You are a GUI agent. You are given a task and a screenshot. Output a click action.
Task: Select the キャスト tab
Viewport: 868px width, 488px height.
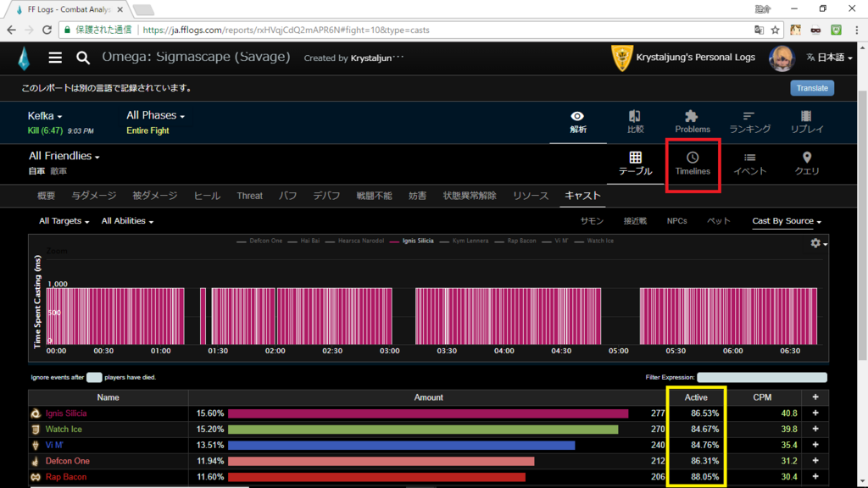coord(582,196)
